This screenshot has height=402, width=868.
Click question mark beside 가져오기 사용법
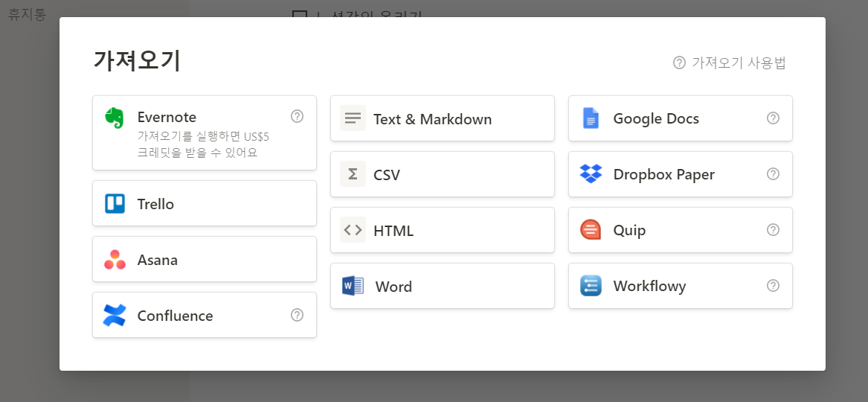click(679, 63)
